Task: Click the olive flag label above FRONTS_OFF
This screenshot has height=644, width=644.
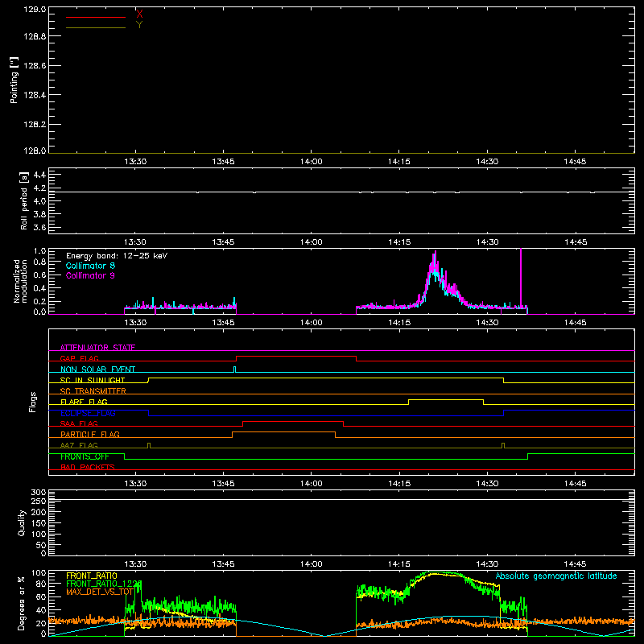Action: point(79,446)
